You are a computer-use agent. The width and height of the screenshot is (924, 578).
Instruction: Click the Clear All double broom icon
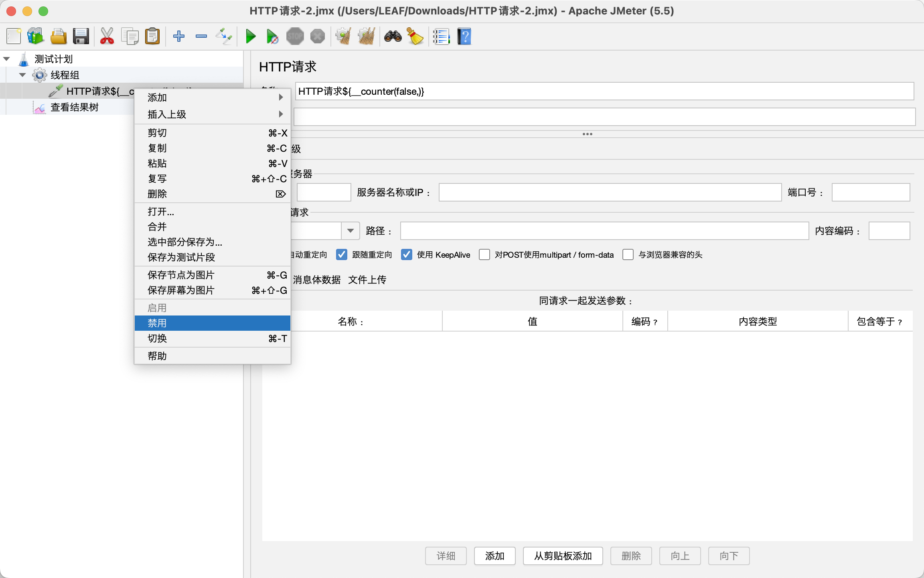pyautogui.click(x=367, y=37)
